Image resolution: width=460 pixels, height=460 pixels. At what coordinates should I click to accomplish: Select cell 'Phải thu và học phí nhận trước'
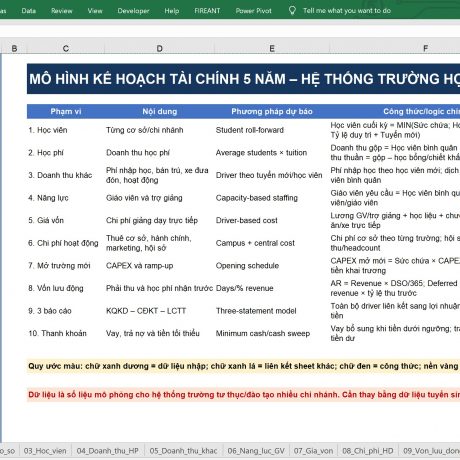(160, 288)
